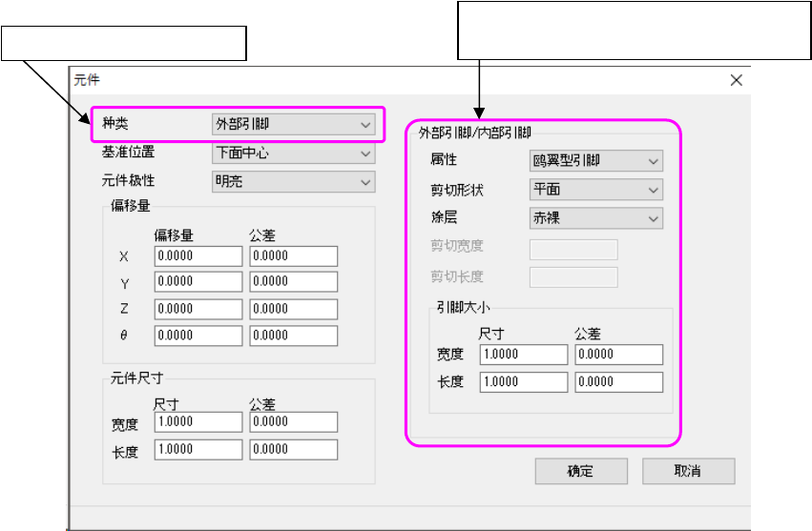Click the 元件 dialog title text
This screenshot has width=812, height=531.
point(87,80)
